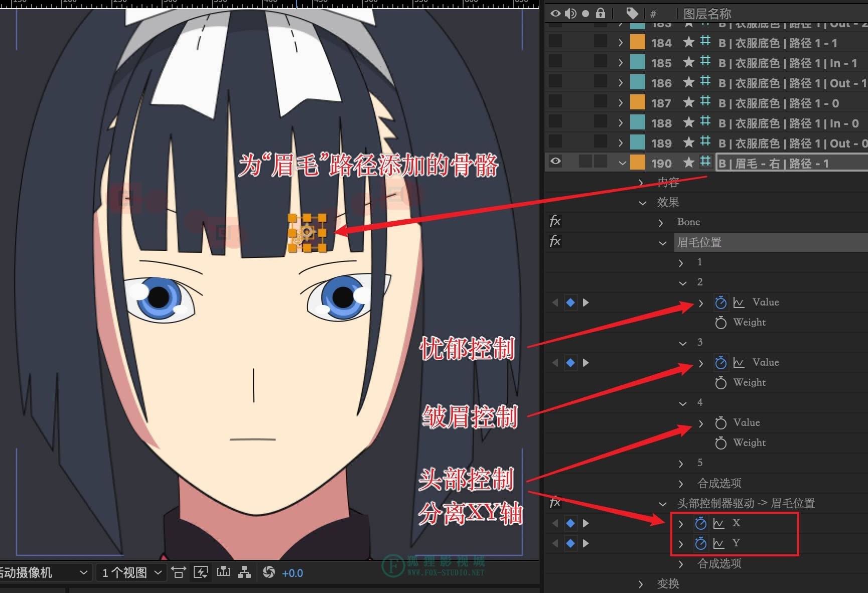Open graph editor icon for group 3 Value

tap(739, 363)
